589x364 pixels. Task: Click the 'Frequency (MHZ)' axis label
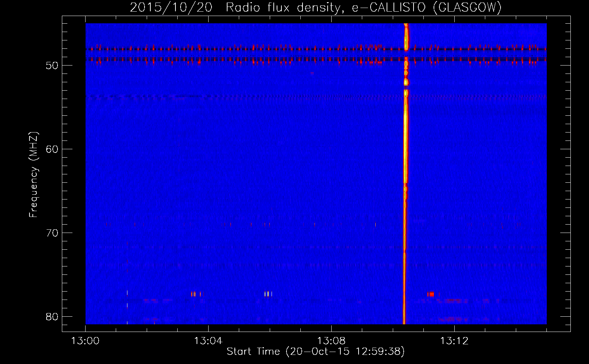[33, 175]
